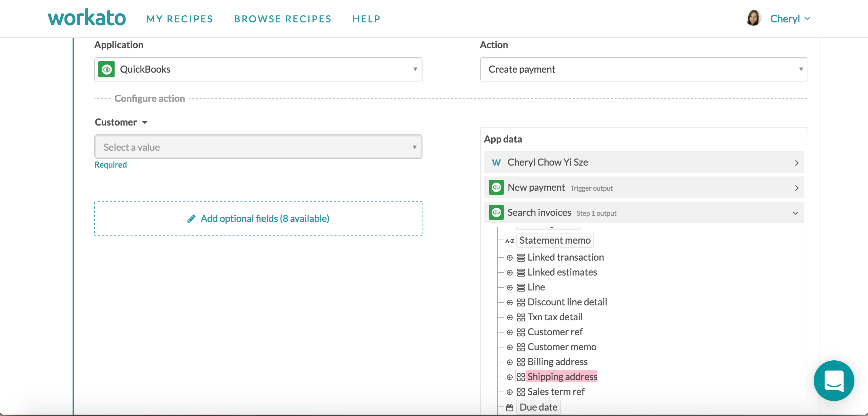Expand the Linked transaction node
Screen dimensions: 868x416
(510, 258)
